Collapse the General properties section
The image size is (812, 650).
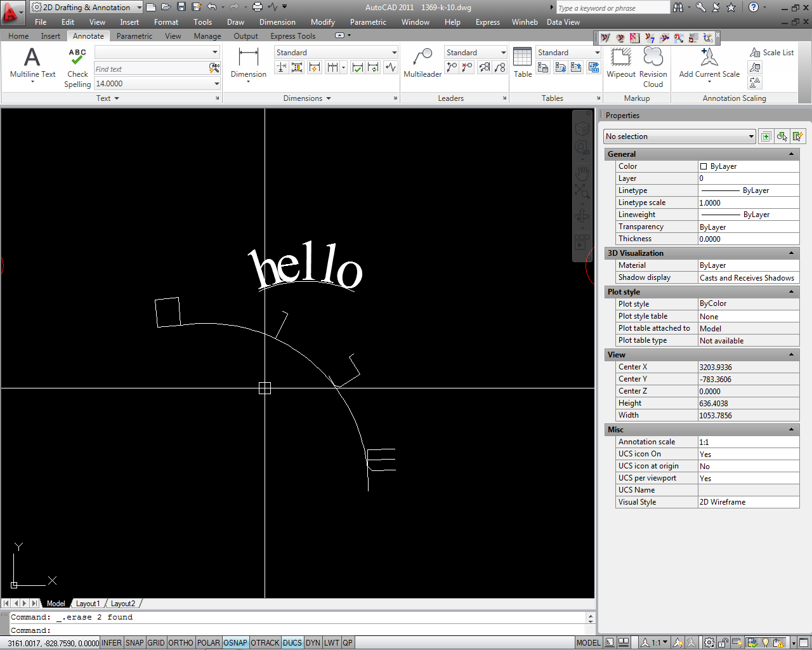click(x=791, y=154)
